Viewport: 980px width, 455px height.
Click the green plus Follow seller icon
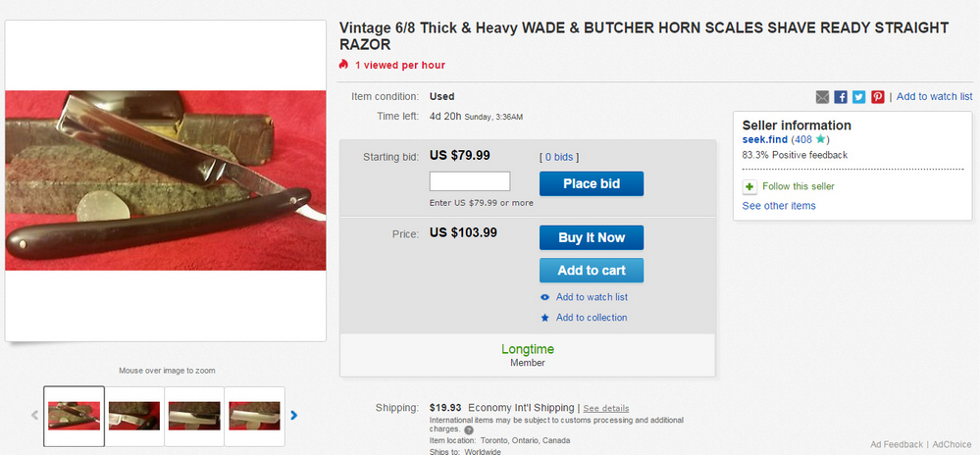click(x=749, y=186)
